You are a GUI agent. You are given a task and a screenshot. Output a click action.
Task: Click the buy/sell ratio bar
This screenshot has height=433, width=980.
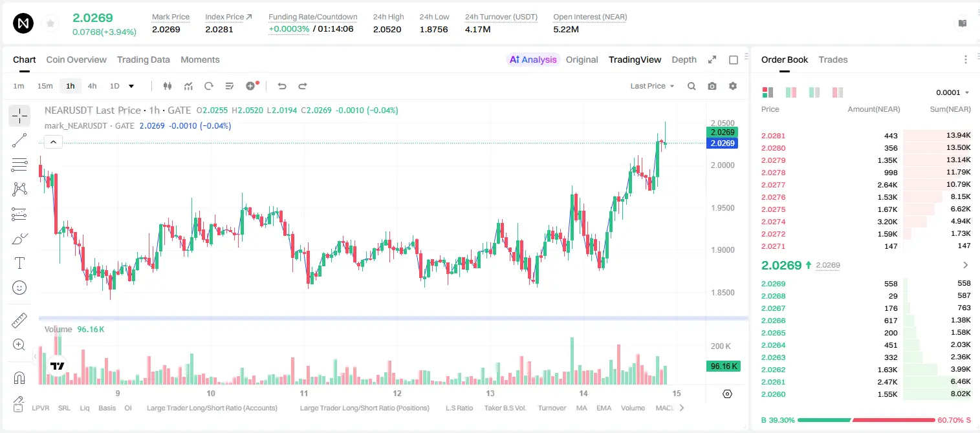[x=865, y=420]
